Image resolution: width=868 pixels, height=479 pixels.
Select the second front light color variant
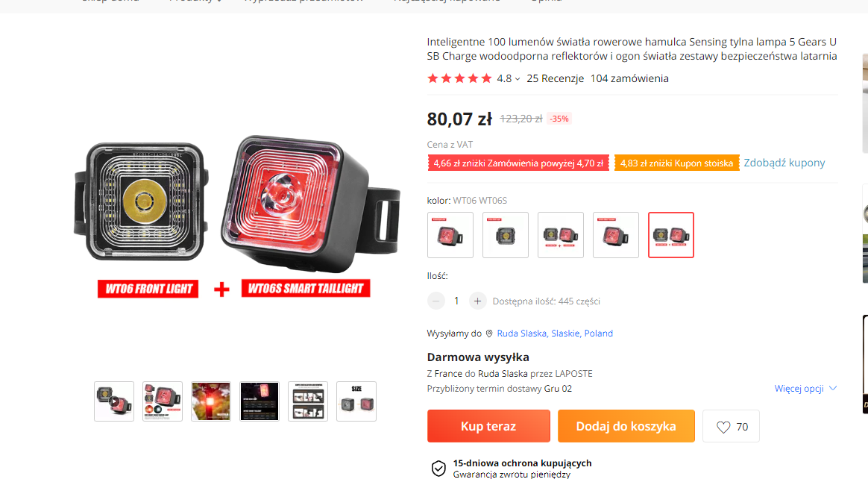click(506, 235)
